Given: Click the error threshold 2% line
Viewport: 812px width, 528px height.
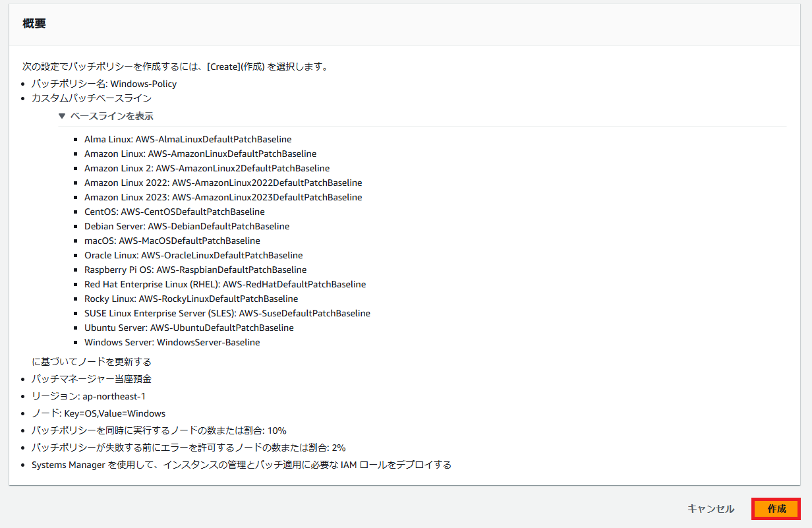Looking at the screenshot, I should (188, 448).
